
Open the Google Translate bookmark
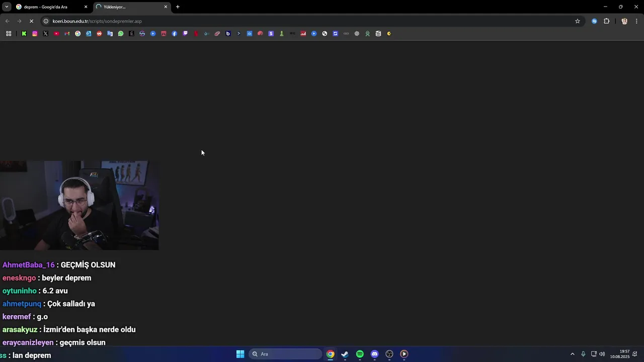coord(110,34)
